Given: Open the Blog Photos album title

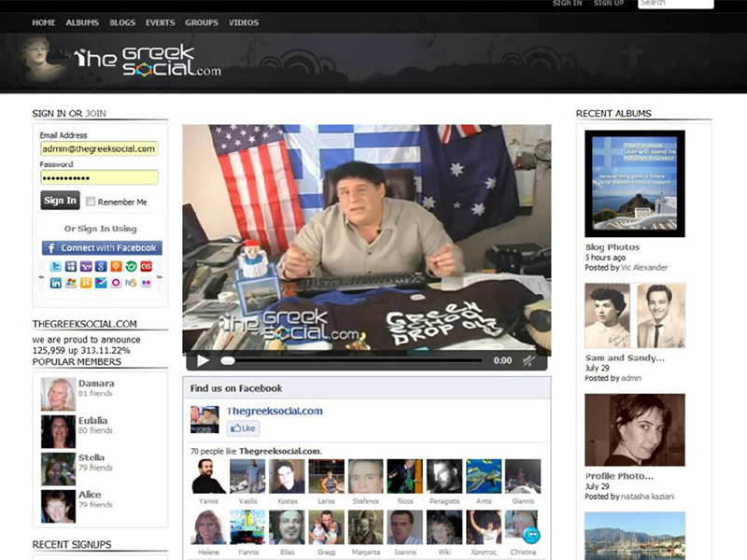Looking at the screenshot, I should point(613,247).
